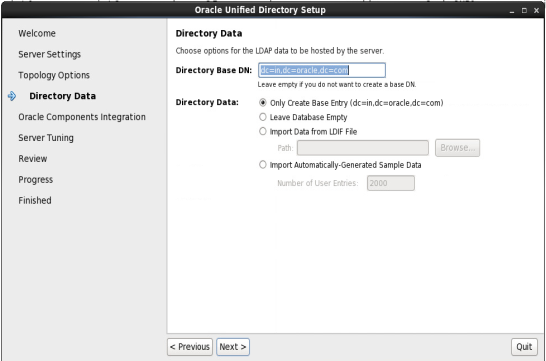Click the Next > button

[x=233, y=347]
